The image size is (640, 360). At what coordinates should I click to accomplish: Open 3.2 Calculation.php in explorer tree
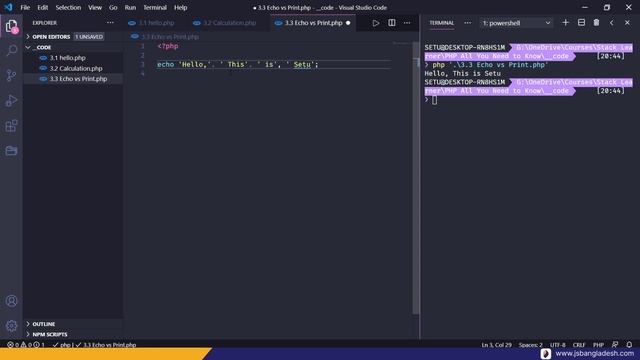coord(73,68)
